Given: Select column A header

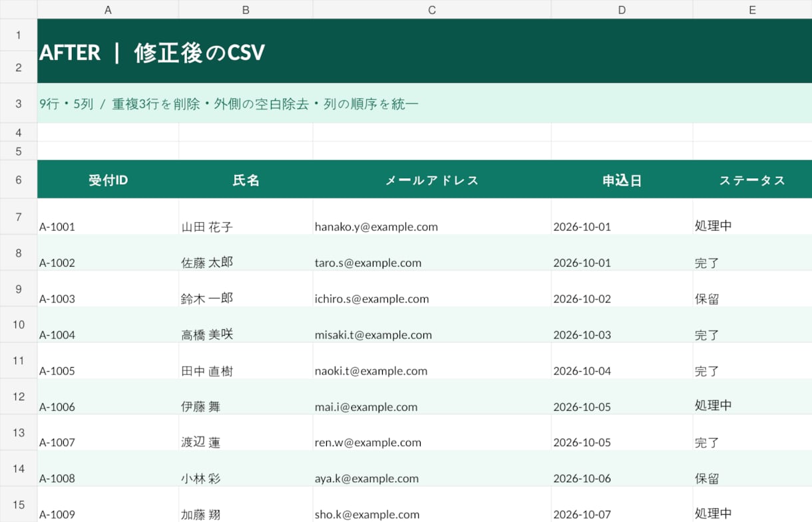Looking at the screenshot, I should tap(108, 9).
